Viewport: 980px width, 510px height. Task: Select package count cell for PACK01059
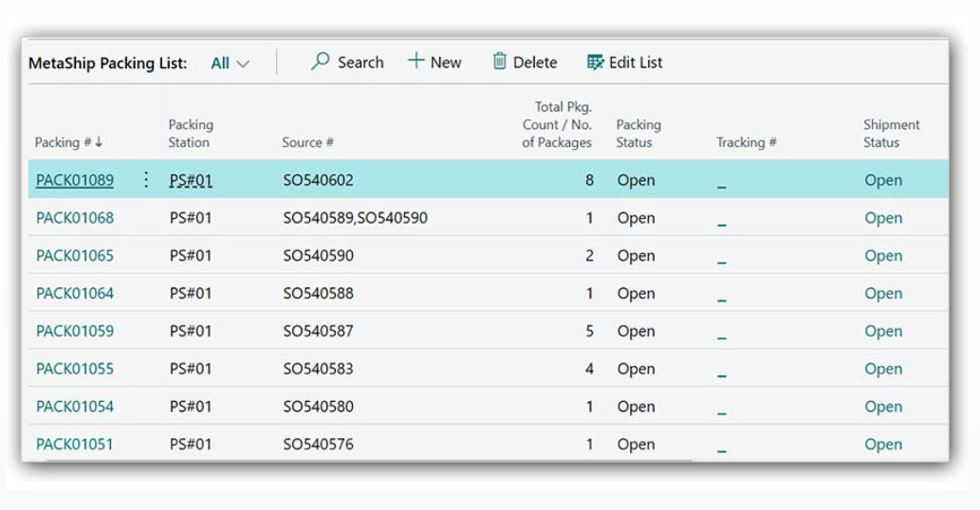click(x=588, y=332)
